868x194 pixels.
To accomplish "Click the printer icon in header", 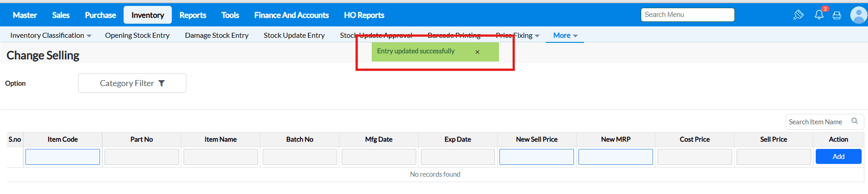I will click(837, 15).
